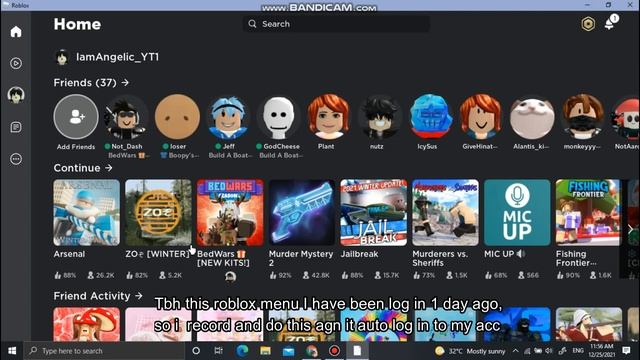Open friend Alantis_ki avatar
The height and width of the screenshot is (360, 640).
(x=531, y=117)
